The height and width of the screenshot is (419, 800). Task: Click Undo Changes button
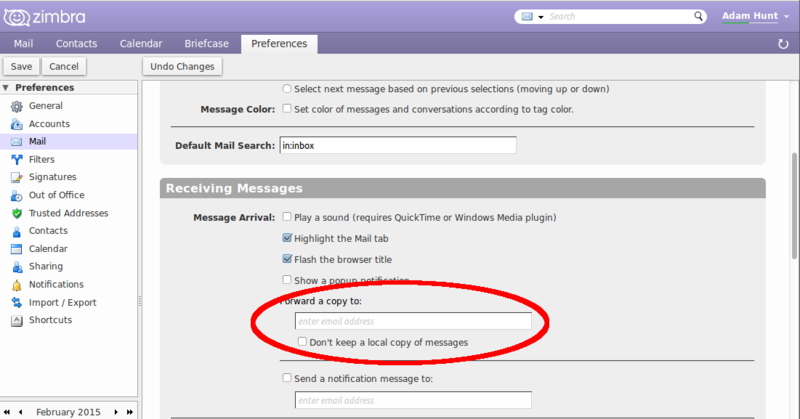tap(182, 66)
